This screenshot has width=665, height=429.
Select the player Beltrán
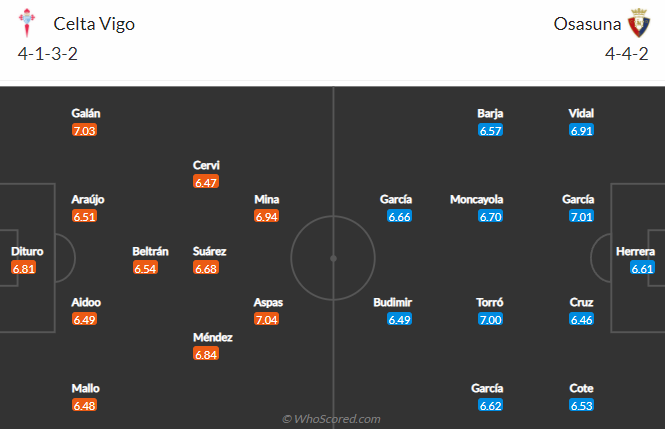[x=150, y=251]
